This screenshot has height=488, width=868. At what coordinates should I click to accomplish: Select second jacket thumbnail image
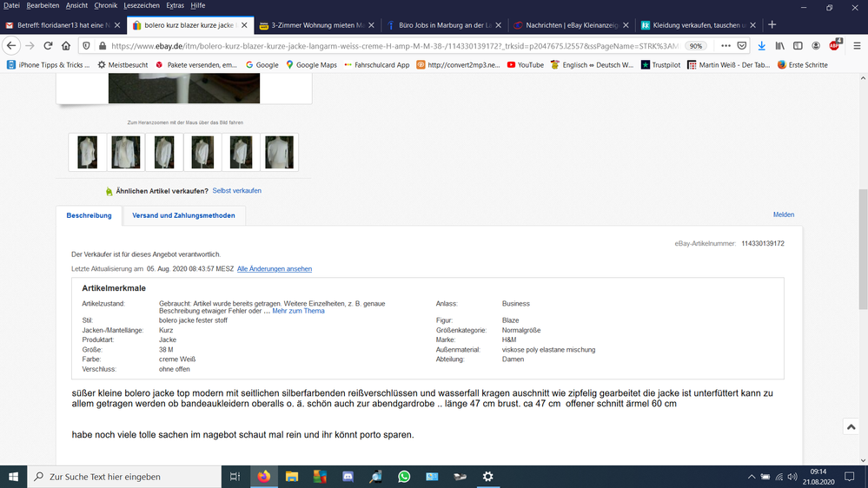(x=126, y=152)
